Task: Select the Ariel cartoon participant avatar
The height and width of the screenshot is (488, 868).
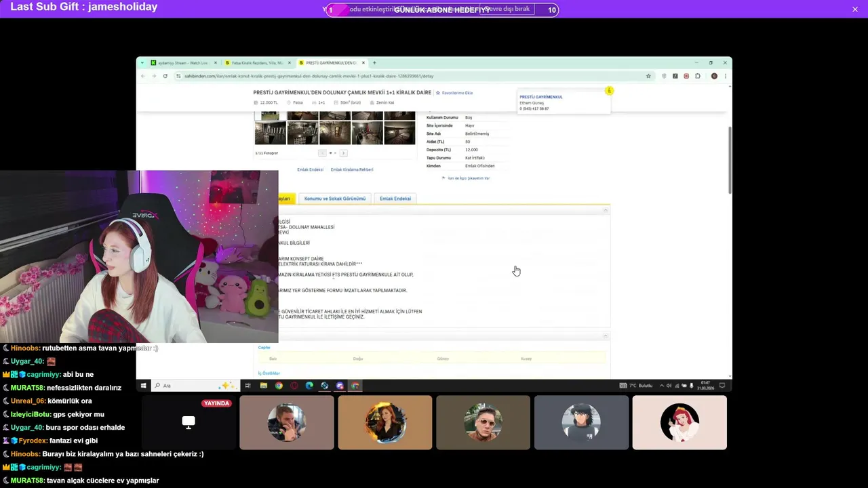Action: [x=679, y=422]
